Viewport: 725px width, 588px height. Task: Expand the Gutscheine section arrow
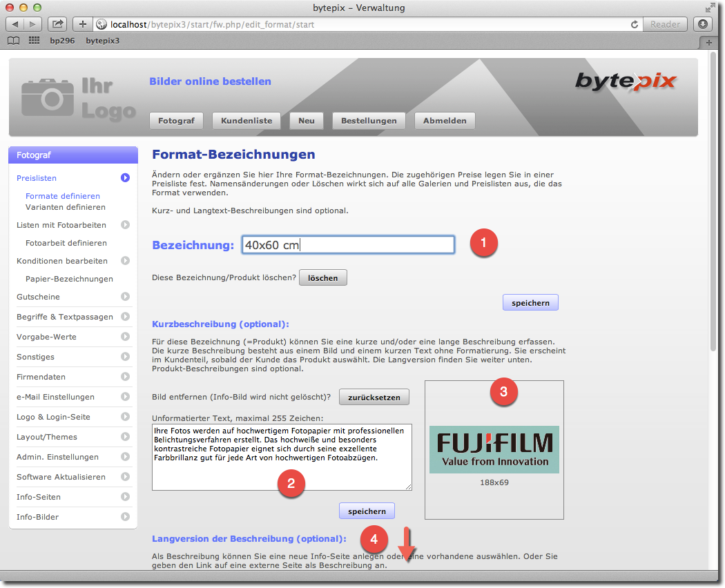125,296
